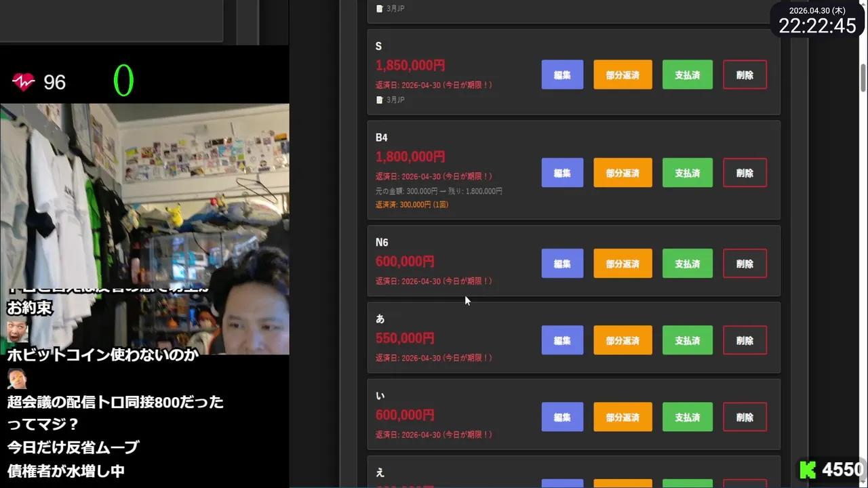Click the 22:22:45 clock overlay
Screen dimensions: 868x488
point(817,26)
